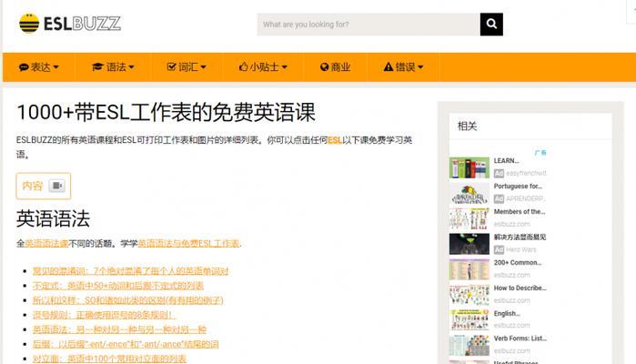
Task: Click the Ad badge beside easyfrenchwit
Action: pyautogui.click(x=499, y=173)
